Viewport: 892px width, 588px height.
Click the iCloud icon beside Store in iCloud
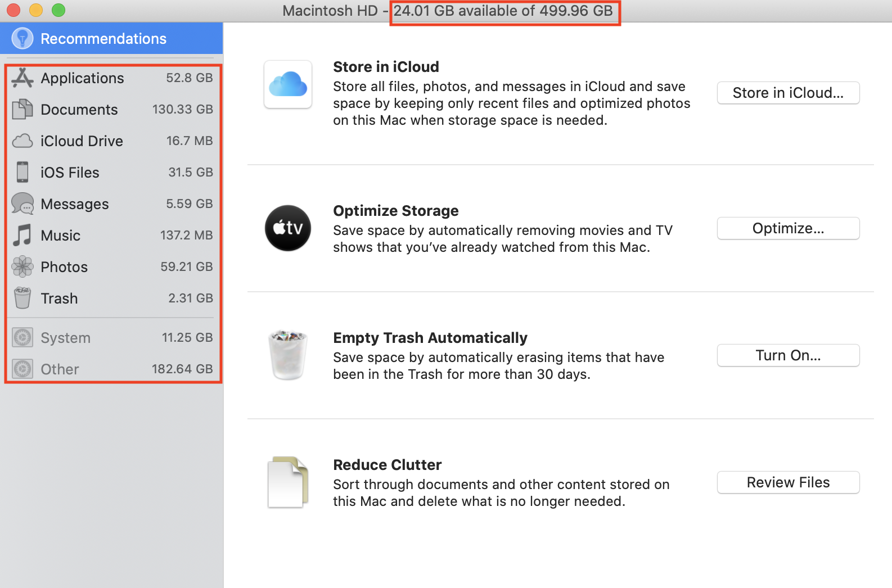[x=288, y=84]
